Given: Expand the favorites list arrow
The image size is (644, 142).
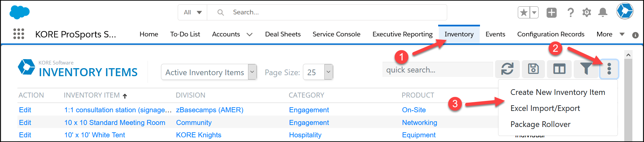Looking at the screenshot, I should coord(534,13).
